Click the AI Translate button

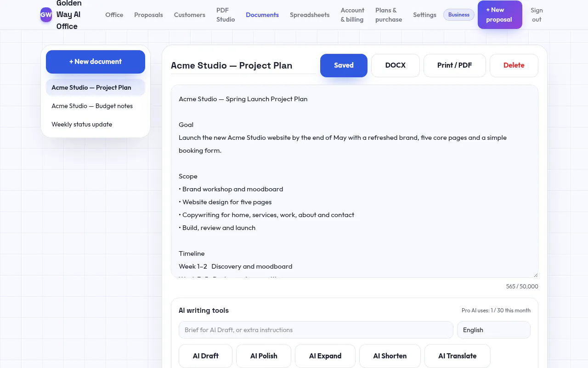click(x=458, y=356)
